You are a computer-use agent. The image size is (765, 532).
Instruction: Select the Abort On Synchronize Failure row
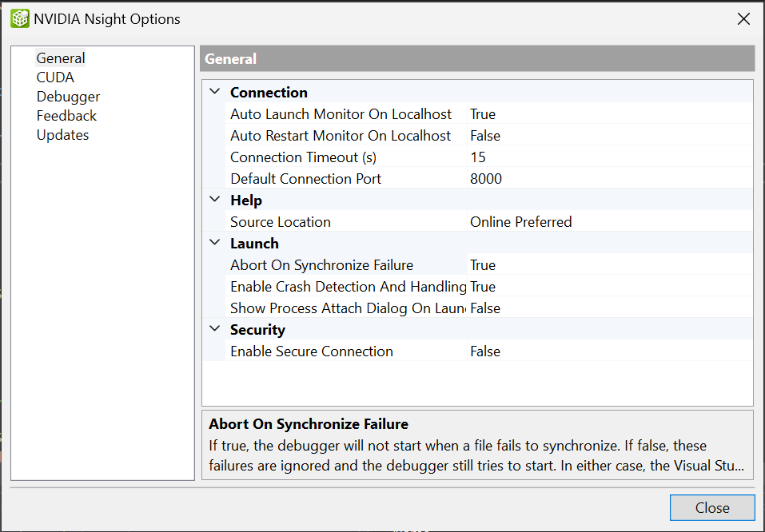(321, 265)
